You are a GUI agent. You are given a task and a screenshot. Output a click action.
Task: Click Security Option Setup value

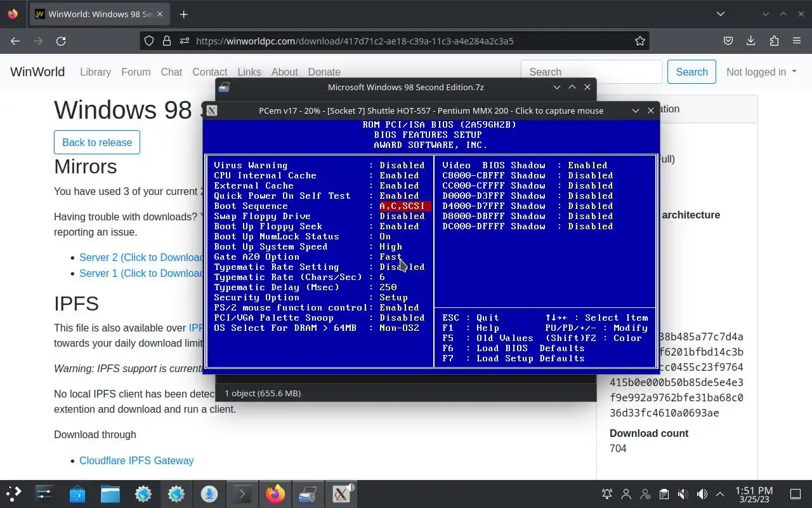[x=393, y=297]
